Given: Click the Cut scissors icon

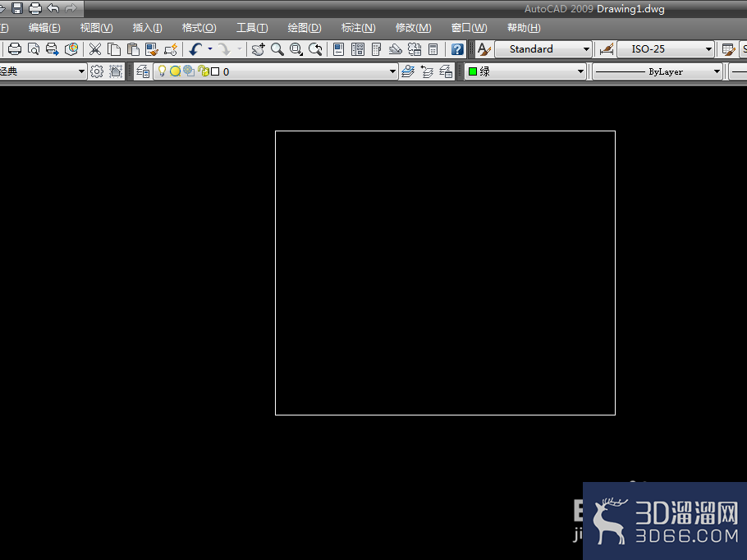Looking at the screenshot, I should [95, 49].
